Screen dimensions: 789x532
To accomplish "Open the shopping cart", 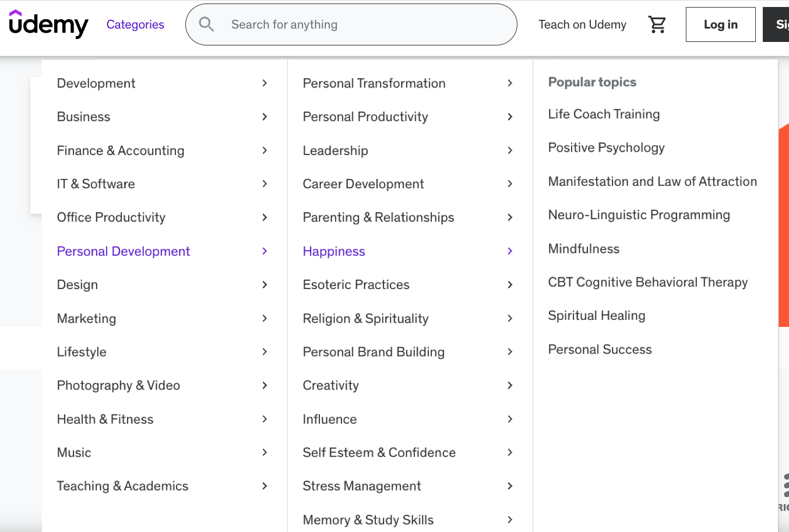I will click(x=657, y=24).
